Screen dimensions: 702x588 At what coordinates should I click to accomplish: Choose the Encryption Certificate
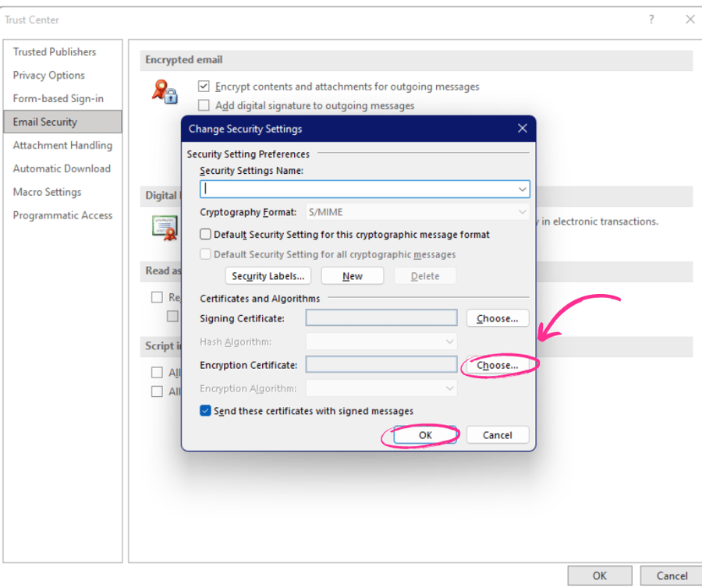click(x=497, y=364)
